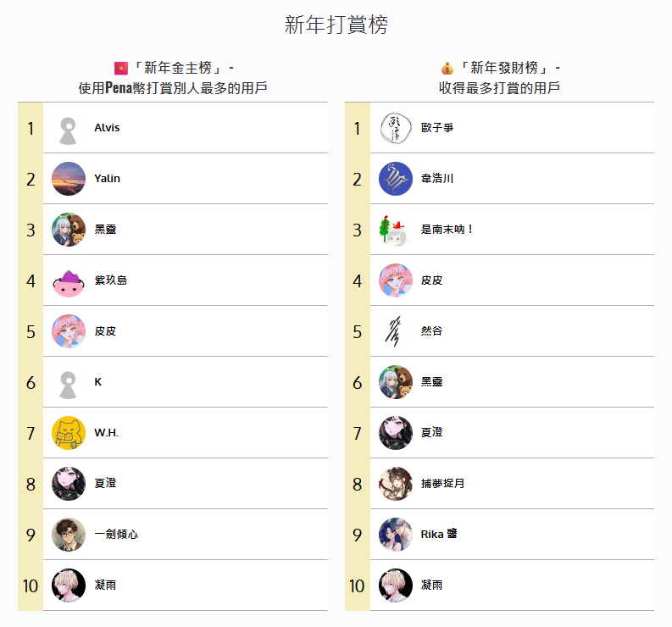This screenshot has height=627, width=672.
Task: Open user name link Alvis
Action: coord(107,128)
